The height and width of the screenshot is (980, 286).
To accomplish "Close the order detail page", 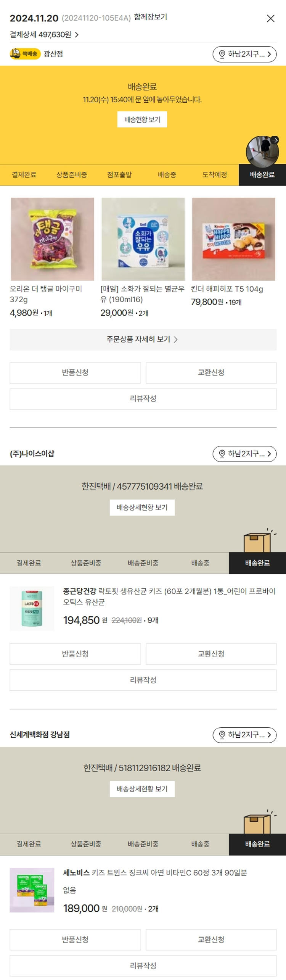I will point(270,18).
